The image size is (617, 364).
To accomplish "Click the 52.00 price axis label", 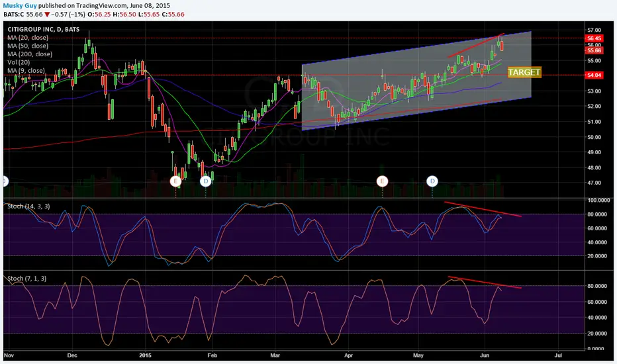I will pos(594,107).
